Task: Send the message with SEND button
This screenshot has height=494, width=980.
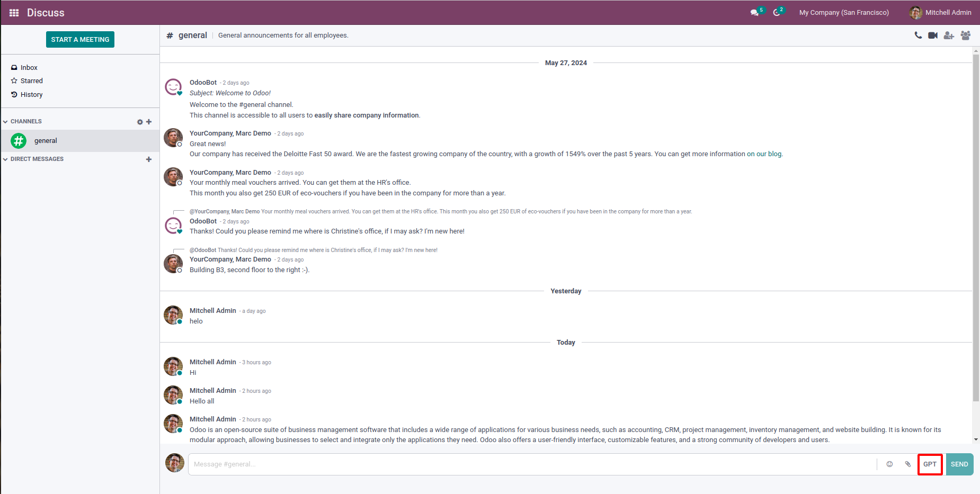Action: pos(959,464)
